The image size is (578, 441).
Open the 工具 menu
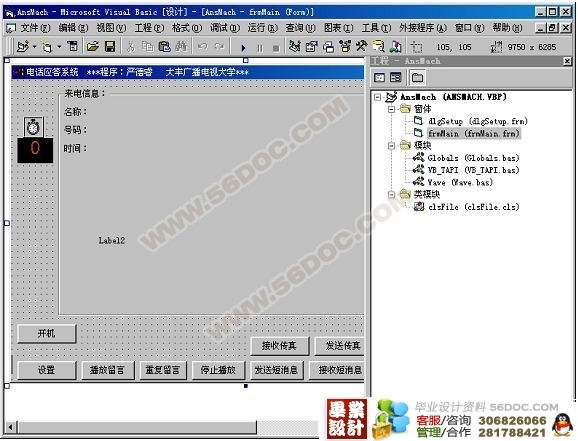376,28
